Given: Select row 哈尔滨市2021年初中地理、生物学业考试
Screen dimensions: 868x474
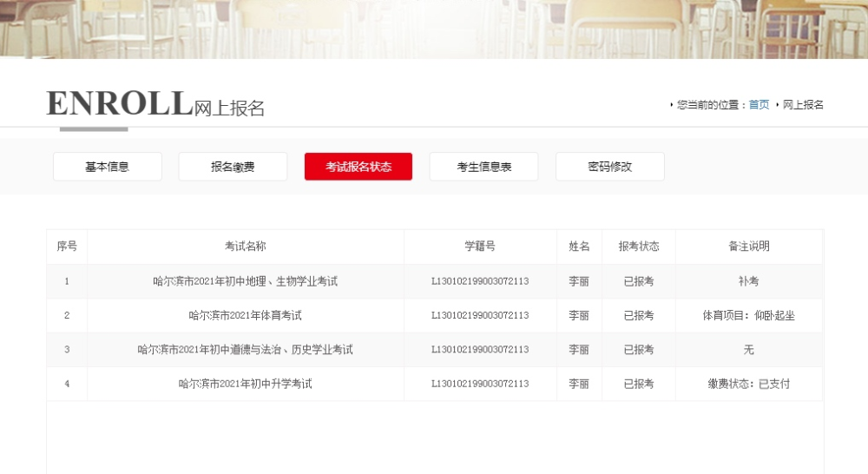Looking at the screenshot, I should coord(435,281).
